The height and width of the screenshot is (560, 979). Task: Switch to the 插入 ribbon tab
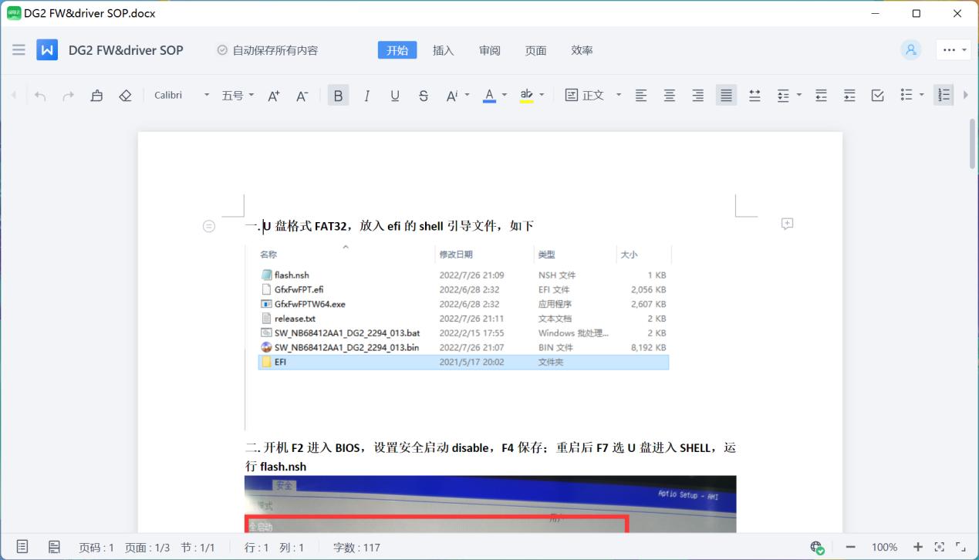443,50
